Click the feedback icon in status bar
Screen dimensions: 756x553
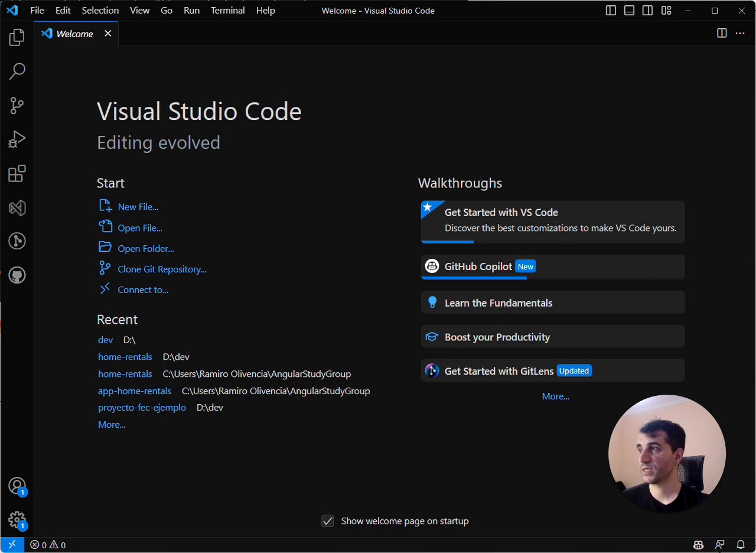719,545
